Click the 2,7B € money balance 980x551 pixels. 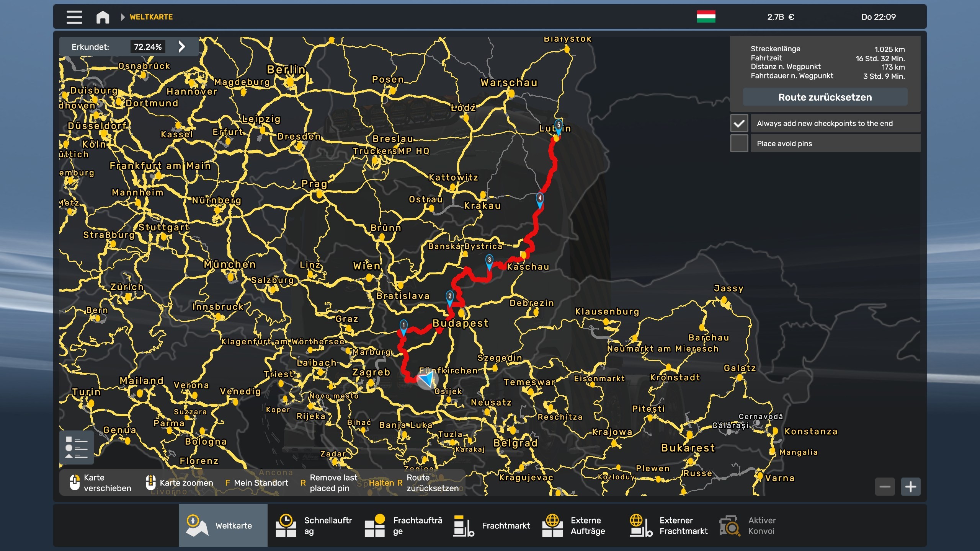781,17
